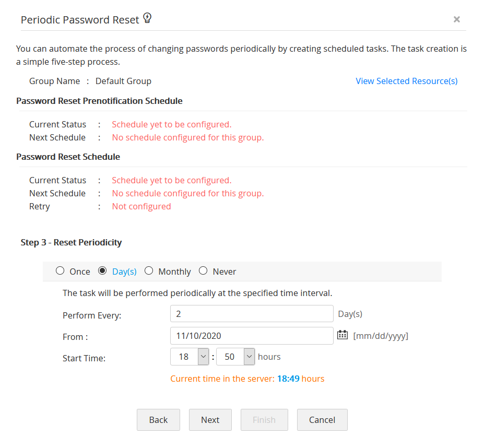Screen dimensions: 485x448
Task: Select the Day(s) radio button
Action: pos(102,271)
